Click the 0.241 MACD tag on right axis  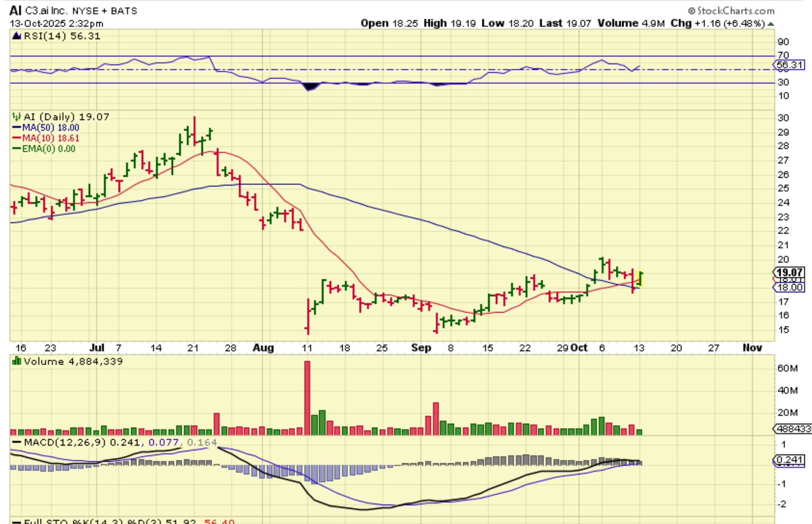coord(789,460)
